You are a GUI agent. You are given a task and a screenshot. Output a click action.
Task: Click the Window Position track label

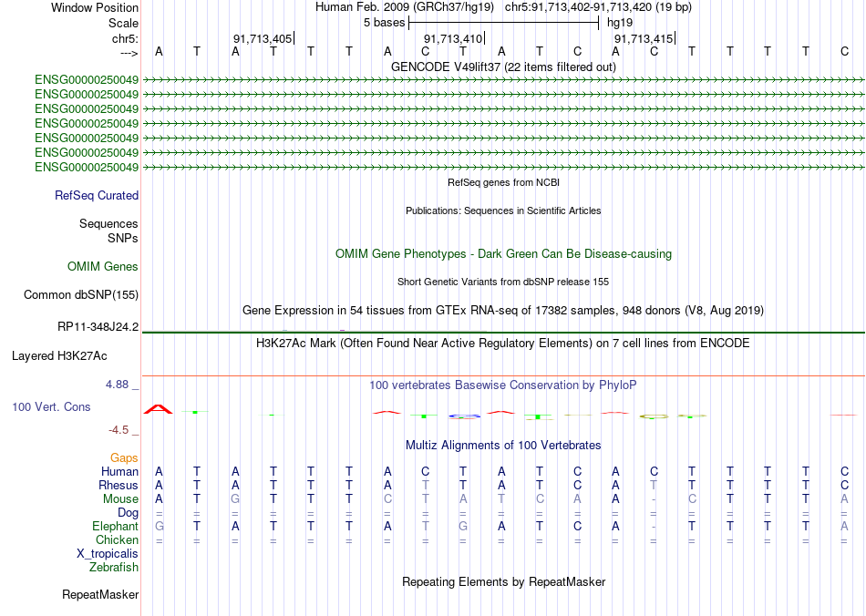95,7
